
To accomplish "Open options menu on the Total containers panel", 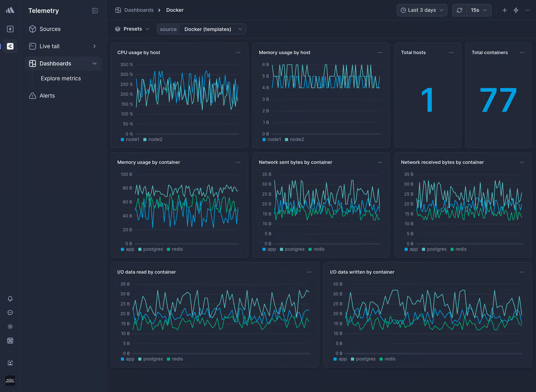I will pyautogui.click(x=522, y=52).
